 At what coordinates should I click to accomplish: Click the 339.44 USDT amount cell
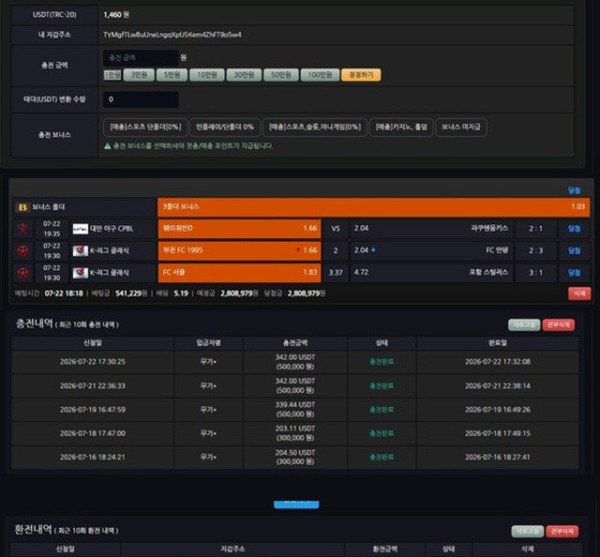point(295,409)
